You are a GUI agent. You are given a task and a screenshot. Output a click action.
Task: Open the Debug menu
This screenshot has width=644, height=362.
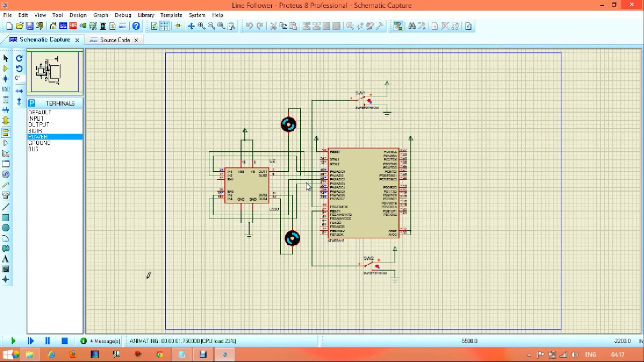click(x=123, y=15)
